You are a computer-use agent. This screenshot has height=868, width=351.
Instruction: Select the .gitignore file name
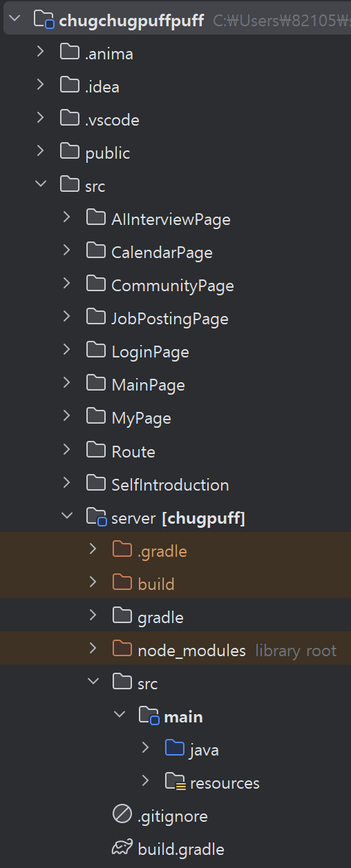pyautogui.click(x=173, y=817)
